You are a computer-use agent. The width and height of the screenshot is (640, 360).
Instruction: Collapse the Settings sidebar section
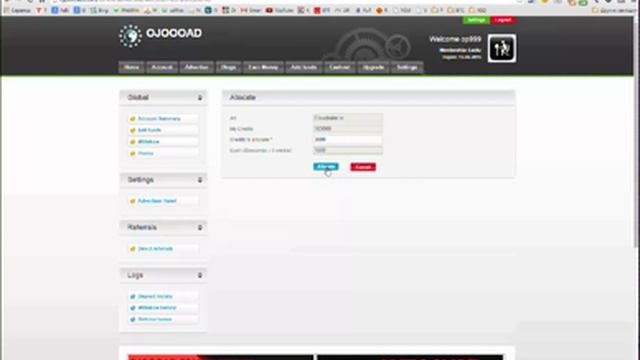200,180
